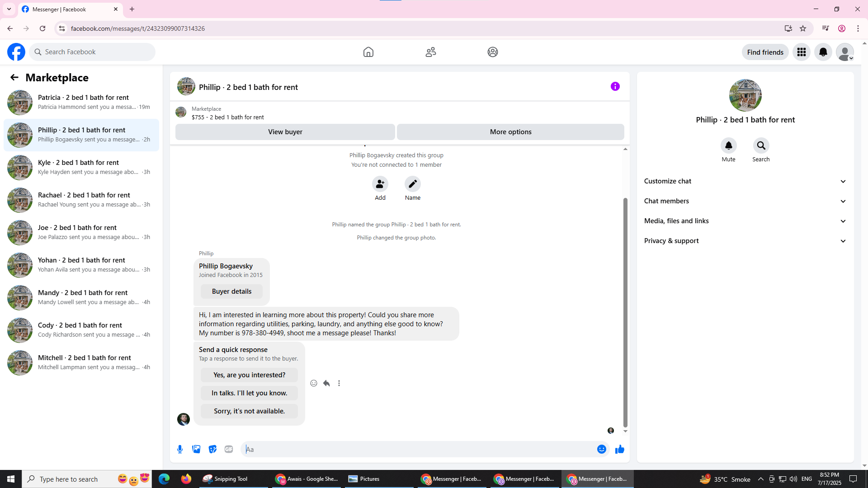The width and height of the screenshot is (868, 488).
Task: Open Kyle's 2 bed 1 bath chat
Action: coord(81,167)
